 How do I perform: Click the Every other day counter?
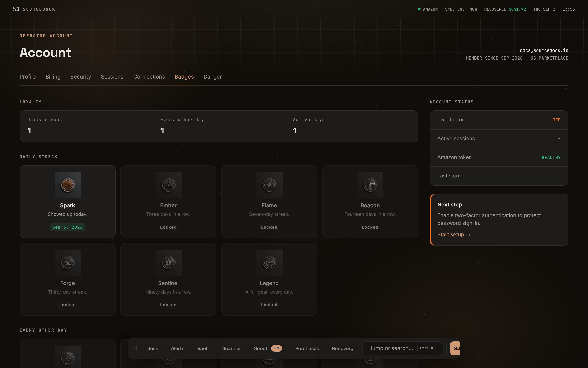click(x=219, y=126)
